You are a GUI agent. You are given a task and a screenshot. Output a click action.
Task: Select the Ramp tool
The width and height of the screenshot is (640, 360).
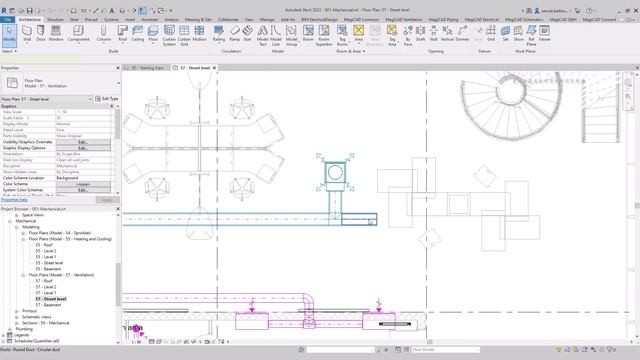click(x=234, y=33)
